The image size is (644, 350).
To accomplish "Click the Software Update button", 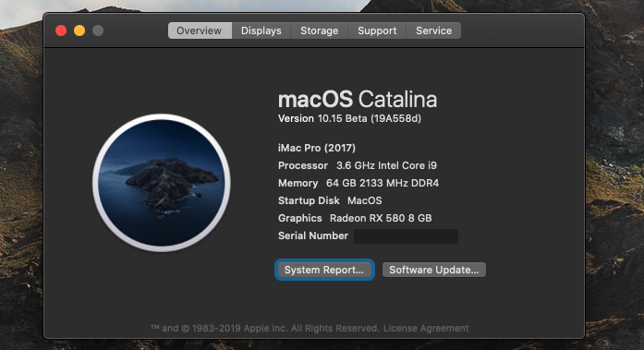I will click(433, 270).
